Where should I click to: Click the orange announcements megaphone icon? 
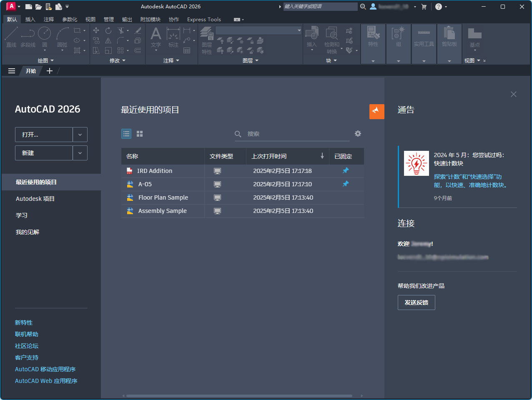pyautogui.click(x=377, y=111)
